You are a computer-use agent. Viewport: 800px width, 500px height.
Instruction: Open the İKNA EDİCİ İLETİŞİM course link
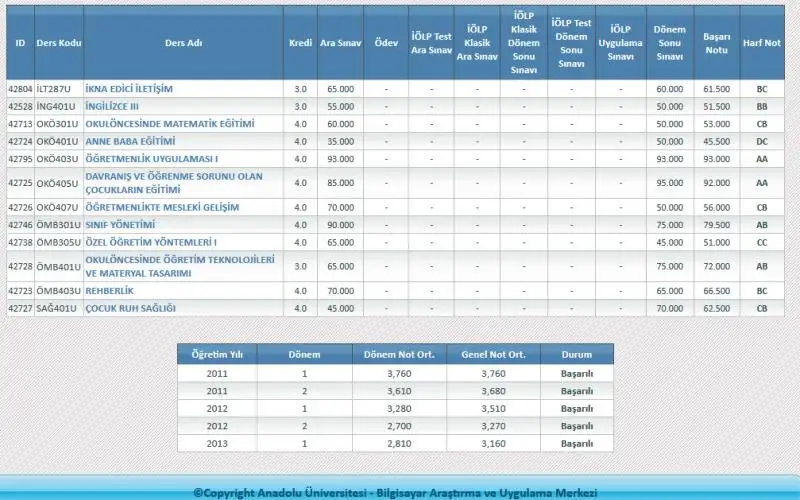coord(129,89)
